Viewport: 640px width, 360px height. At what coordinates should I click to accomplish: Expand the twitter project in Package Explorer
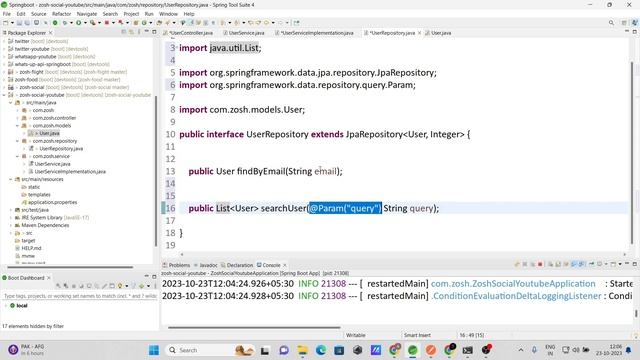click(x=4, y=41)
